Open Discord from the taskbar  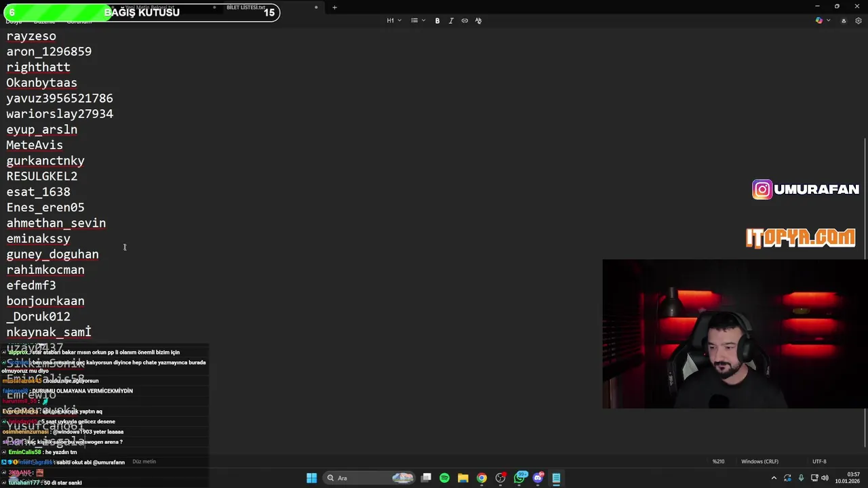tap(538, 478)
